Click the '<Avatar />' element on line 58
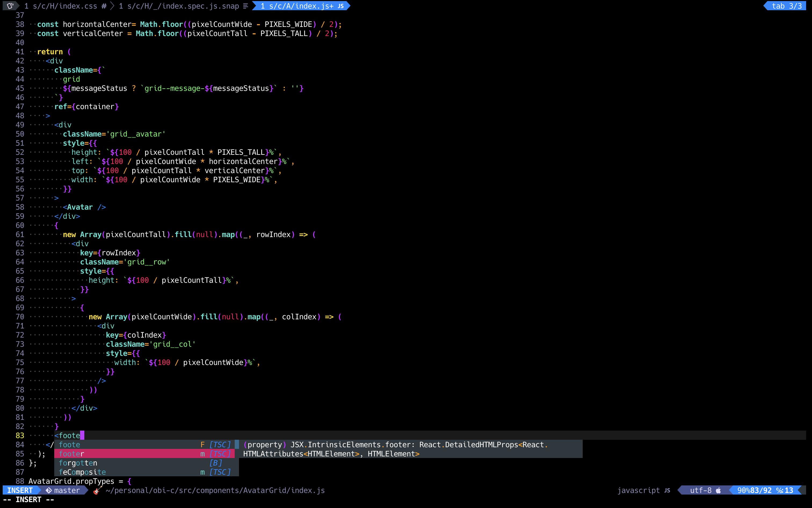This screenshot has width=812, height=508. [x=84, y=207]
